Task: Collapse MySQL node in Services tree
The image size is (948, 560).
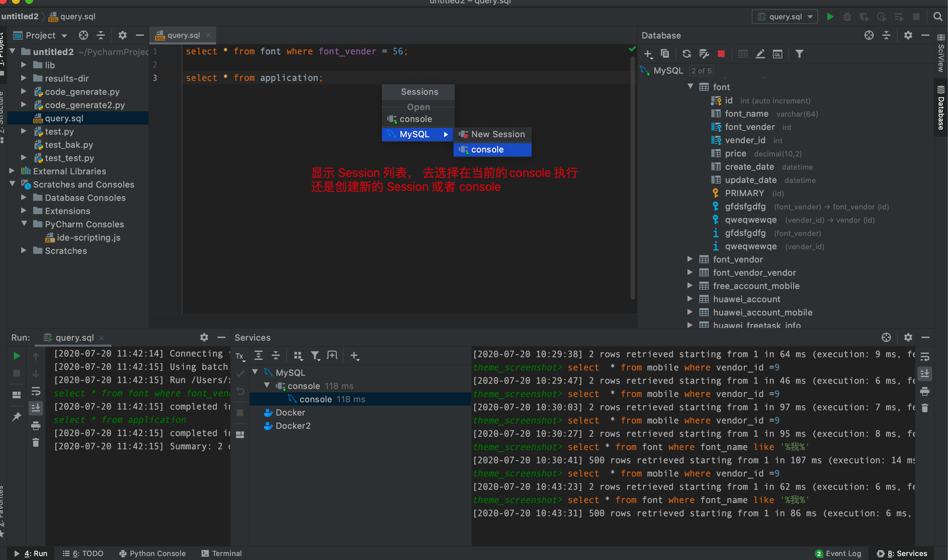Action: click(256, 372)
